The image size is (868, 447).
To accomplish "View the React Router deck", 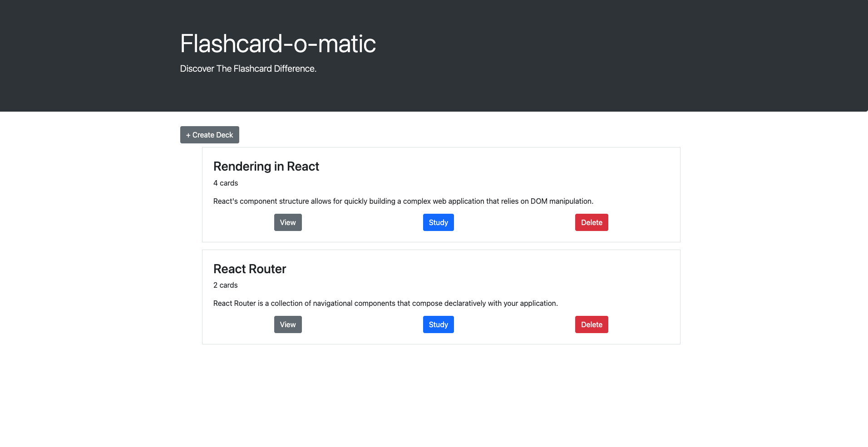I will click(x=288, y=324).
